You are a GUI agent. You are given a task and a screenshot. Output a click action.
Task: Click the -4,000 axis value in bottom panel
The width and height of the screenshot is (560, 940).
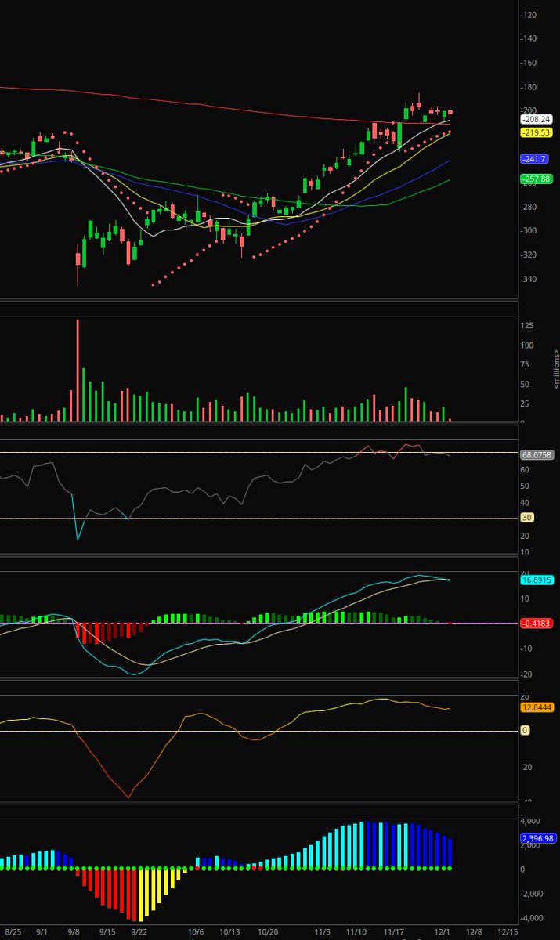point(533,918)
